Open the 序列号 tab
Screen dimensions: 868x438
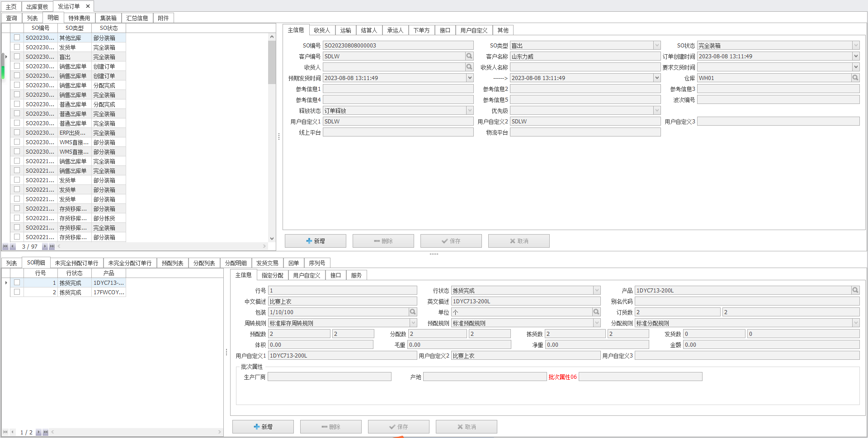click(x=317, y=263)
